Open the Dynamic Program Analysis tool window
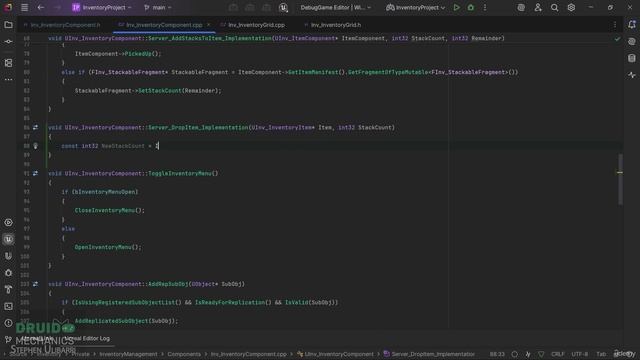This screenshot has width=640, height=360. coord(632,75)
